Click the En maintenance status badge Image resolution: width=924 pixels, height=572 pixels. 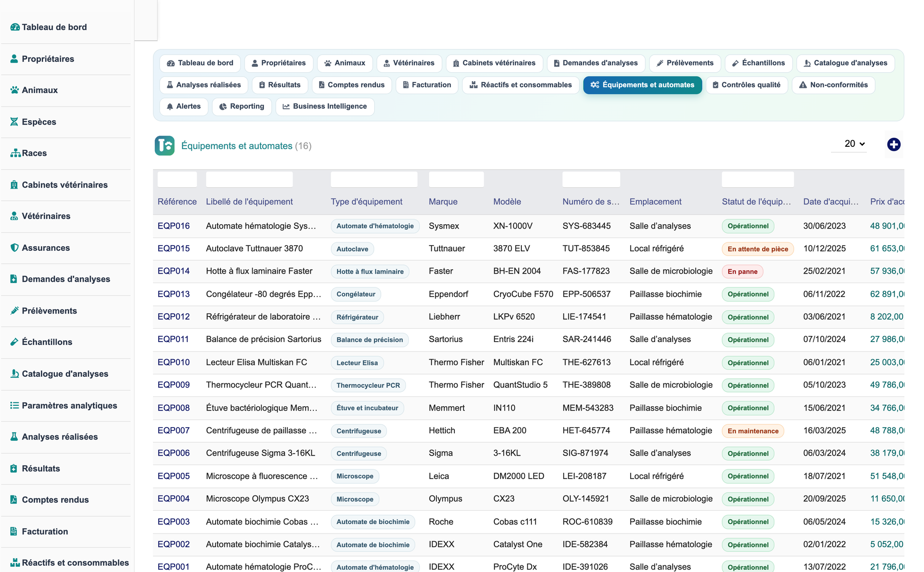click(753, 431)
